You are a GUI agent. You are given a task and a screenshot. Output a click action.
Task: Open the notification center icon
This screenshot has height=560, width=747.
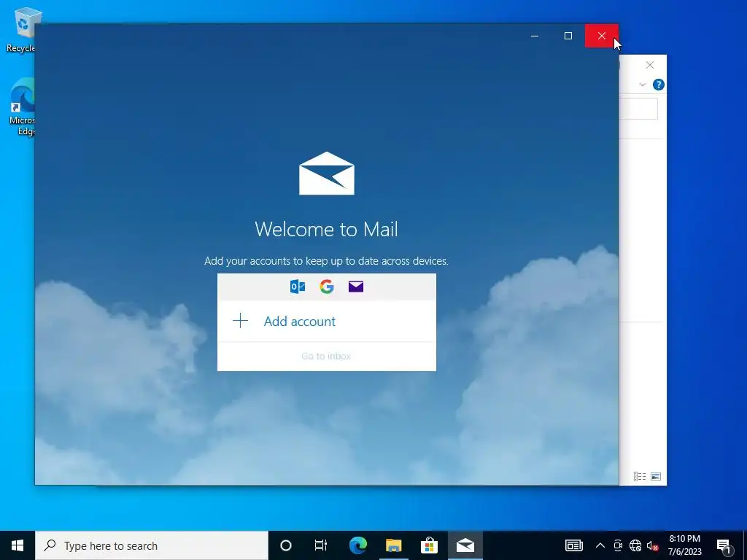point(724,545)
